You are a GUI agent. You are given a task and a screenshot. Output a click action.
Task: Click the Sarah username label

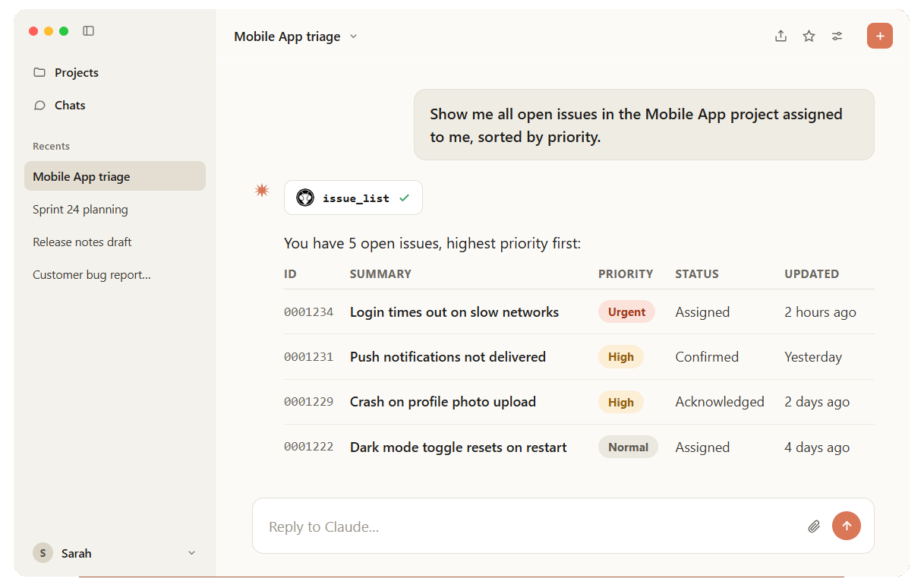click(77, 553)
